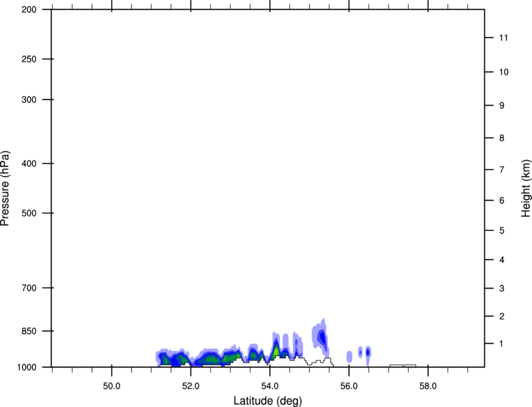This screenshot has height=407, width=532.
Task: Pick the 3 km height label
Action: (502, 289)
